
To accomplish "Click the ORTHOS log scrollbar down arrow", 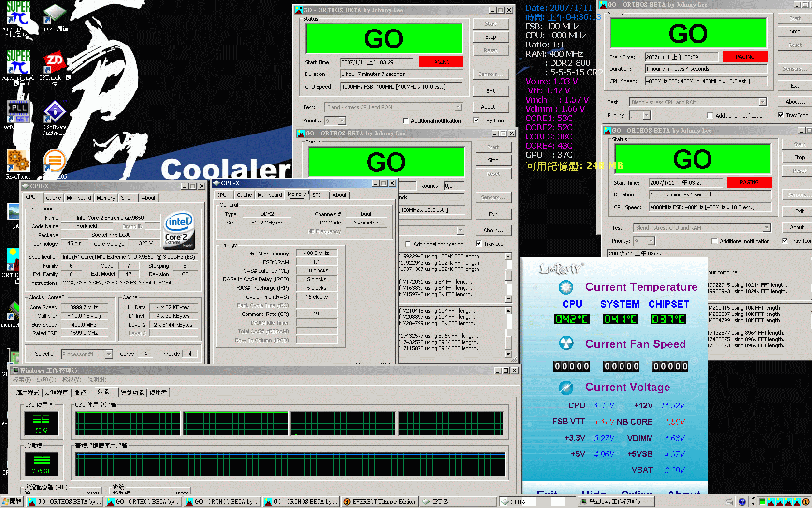I will 508,354.
